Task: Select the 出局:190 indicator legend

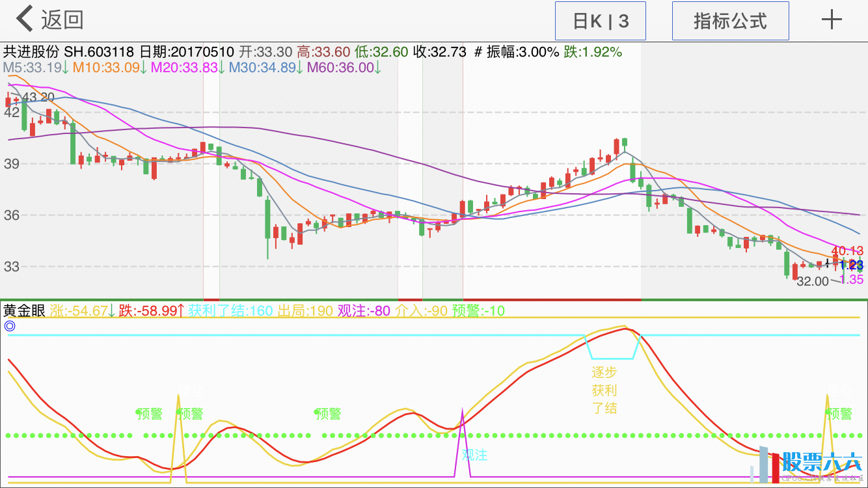Action: pyautogui.click(x=305, y=311)
